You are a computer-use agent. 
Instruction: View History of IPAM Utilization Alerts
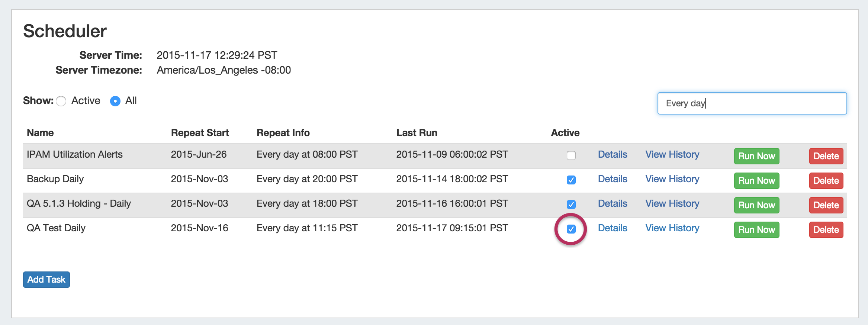click(x=672, y=154)
